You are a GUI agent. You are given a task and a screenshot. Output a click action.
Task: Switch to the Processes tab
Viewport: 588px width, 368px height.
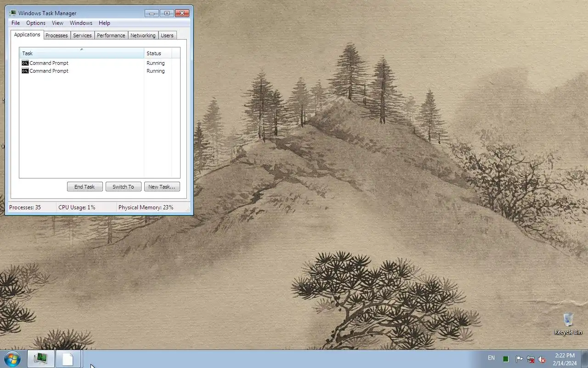pyautogui.click(x=57, y=35)
